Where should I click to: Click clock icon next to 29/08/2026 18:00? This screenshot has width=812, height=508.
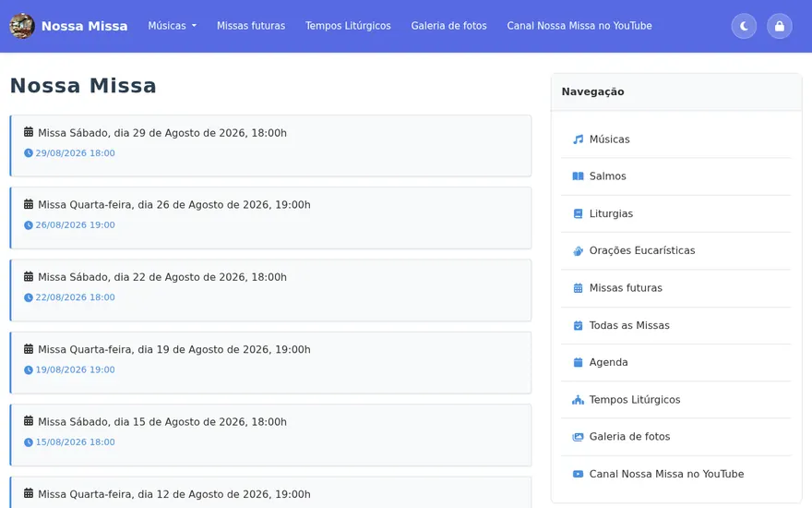29,153
